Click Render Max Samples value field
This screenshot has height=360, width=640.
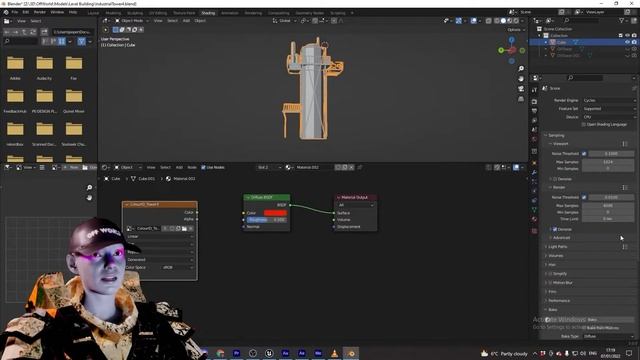click(x=608, y=206)
